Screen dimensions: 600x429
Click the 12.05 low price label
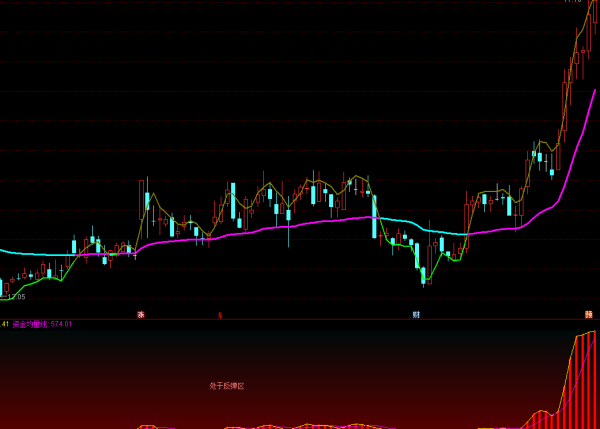(16, 297)
